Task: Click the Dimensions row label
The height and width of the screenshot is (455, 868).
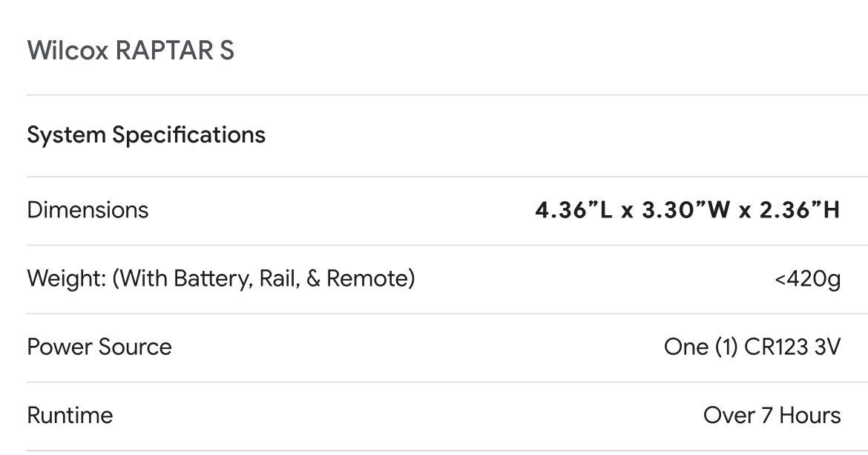Action: point(88,210)
